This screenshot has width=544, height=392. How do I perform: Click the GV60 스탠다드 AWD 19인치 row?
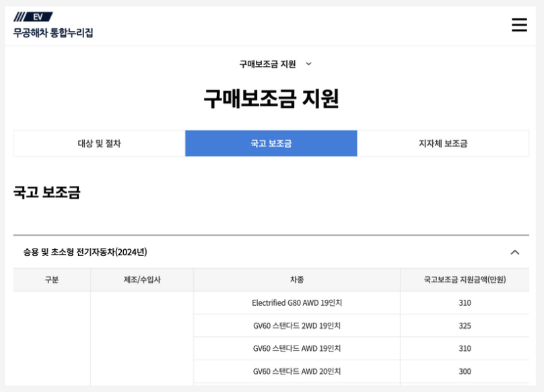[298, 348]
